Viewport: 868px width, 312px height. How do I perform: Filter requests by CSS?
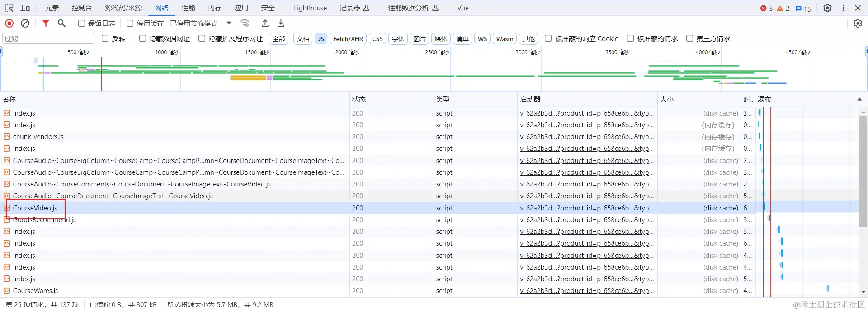point(377,39)
